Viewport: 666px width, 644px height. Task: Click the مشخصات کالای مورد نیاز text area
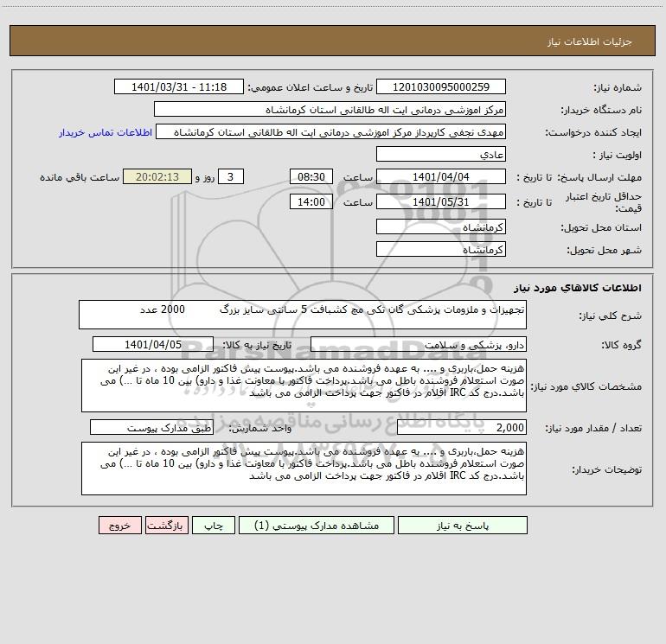304,386
